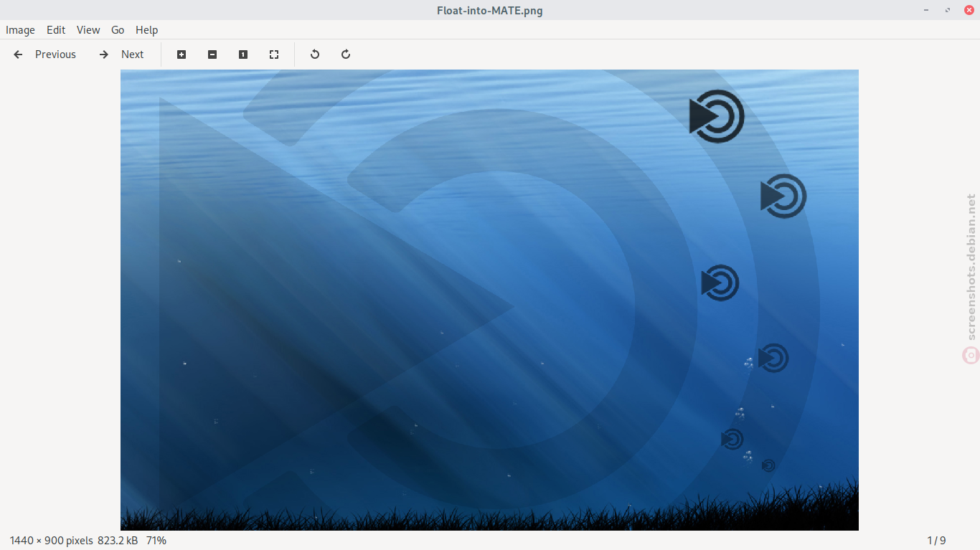Open the Image menu

point(20,30)
